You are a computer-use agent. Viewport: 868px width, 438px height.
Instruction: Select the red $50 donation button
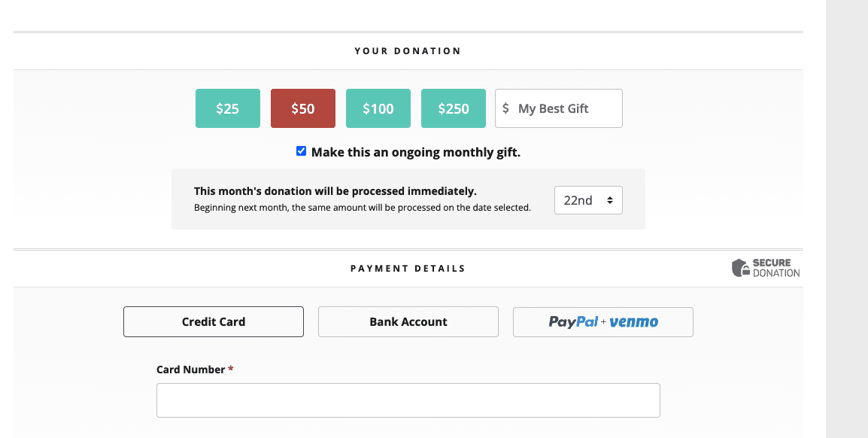click(x=303, y=108)
